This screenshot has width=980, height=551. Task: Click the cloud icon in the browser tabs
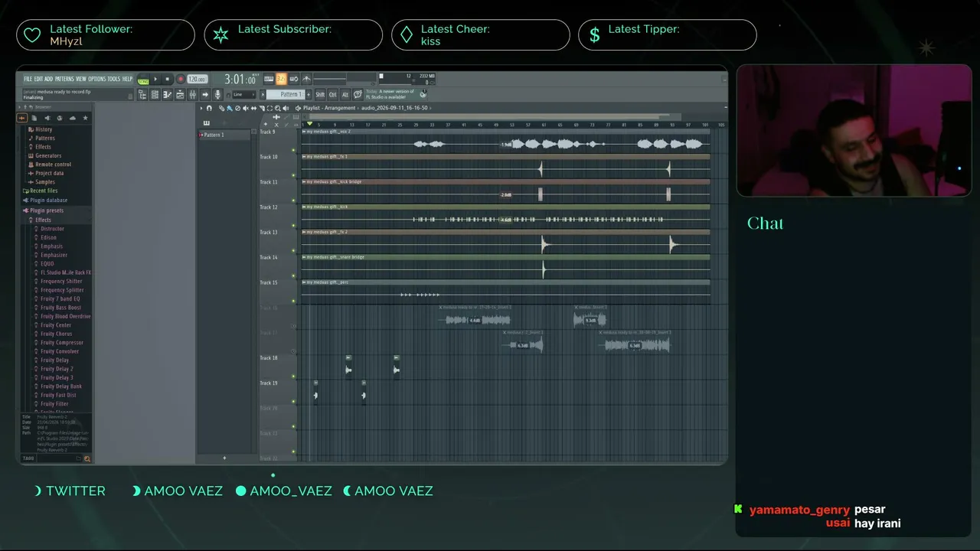point(73,118)
